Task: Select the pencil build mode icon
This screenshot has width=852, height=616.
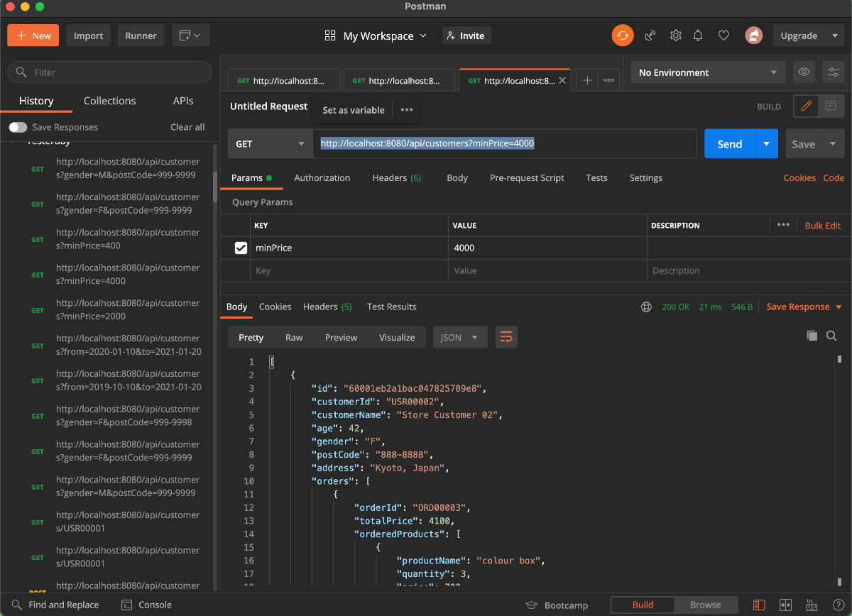Action: [x=806, y=106]
